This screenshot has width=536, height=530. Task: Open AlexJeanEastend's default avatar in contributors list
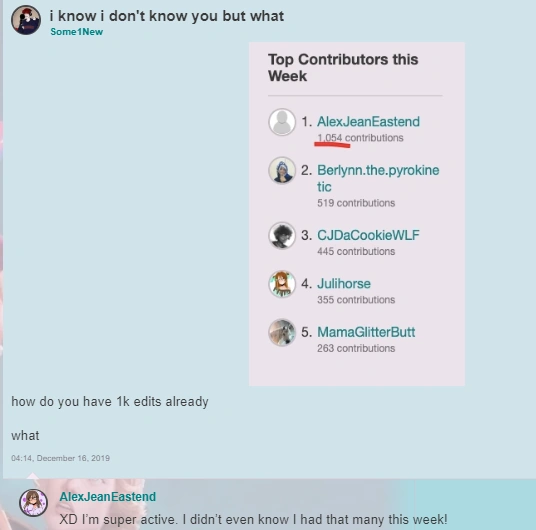pos(282,122)
